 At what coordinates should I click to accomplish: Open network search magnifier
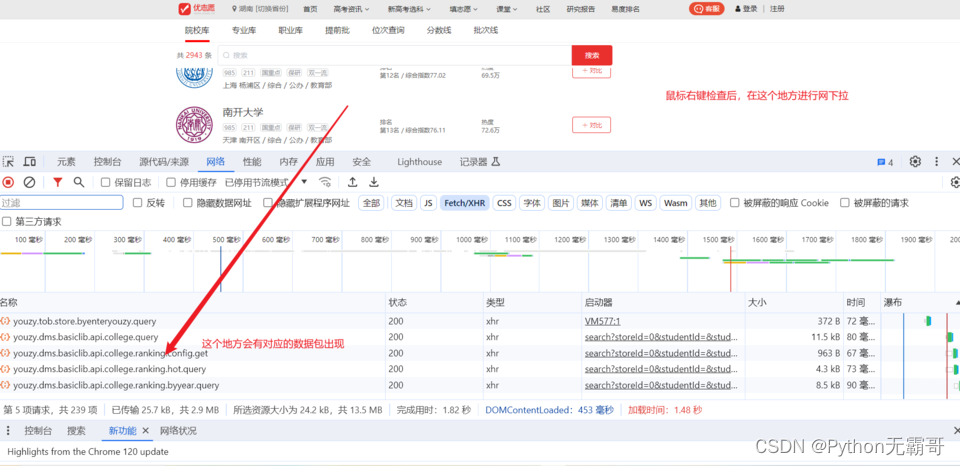78,182
